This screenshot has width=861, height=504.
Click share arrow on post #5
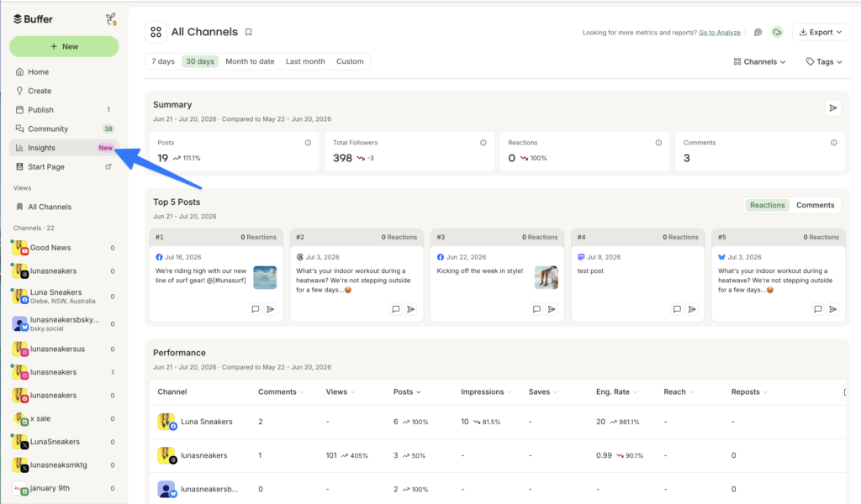point(833,309)
